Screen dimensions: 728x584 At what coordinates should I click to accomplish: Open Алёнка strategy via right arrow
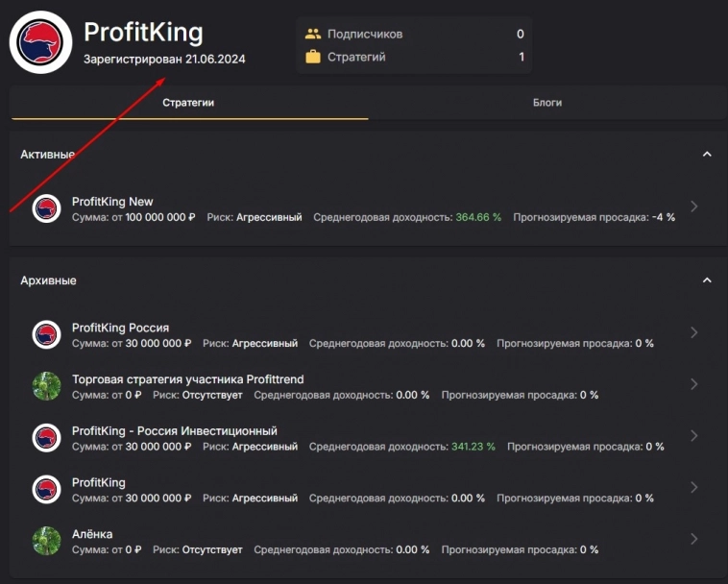click(694, 540)
